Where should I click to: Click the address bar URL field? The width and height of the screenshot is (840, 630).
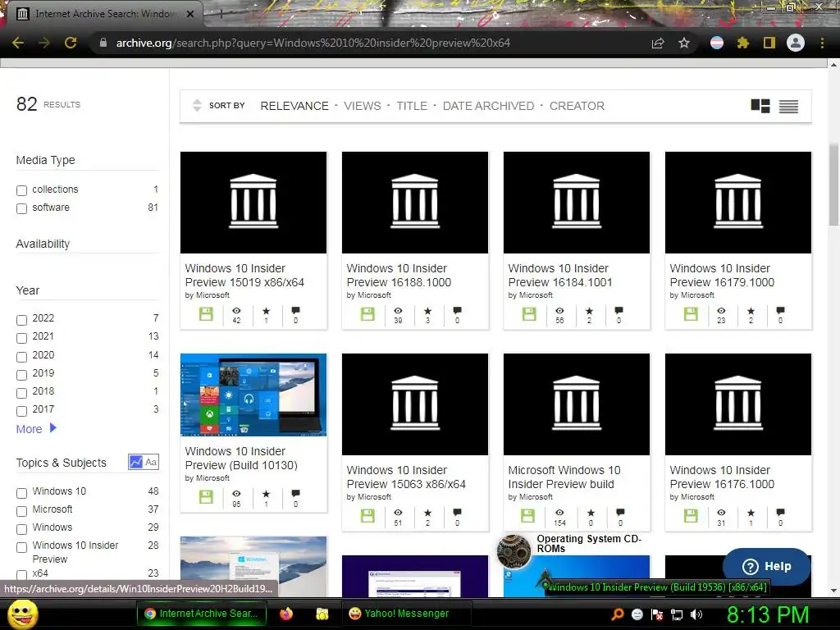tap(370, 43)
